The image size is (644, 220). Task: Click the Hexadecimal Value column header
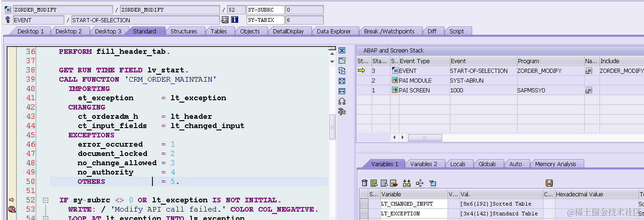coord(596,194)
